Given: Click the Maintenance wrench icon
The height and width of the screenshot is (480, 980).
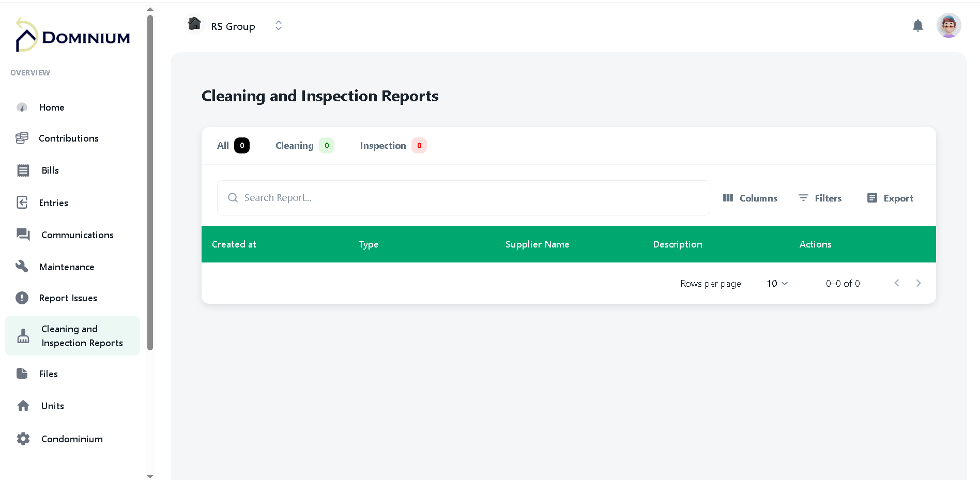Looking at the screenshot, I should [x=22, y=266].
